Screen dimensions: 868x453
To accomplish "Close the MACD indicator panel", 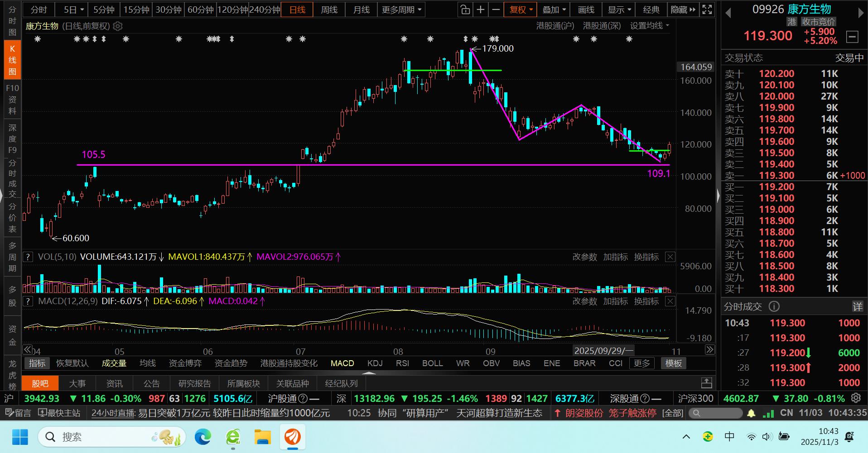I will click(x=670, y=301).
